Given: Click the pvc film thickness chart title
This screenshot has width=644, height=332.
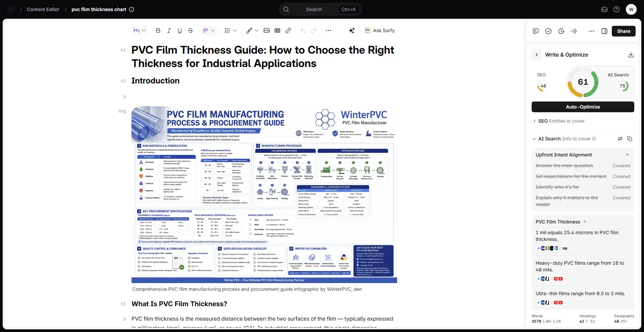Looking at the screenshot, I should tap(99, 9).
